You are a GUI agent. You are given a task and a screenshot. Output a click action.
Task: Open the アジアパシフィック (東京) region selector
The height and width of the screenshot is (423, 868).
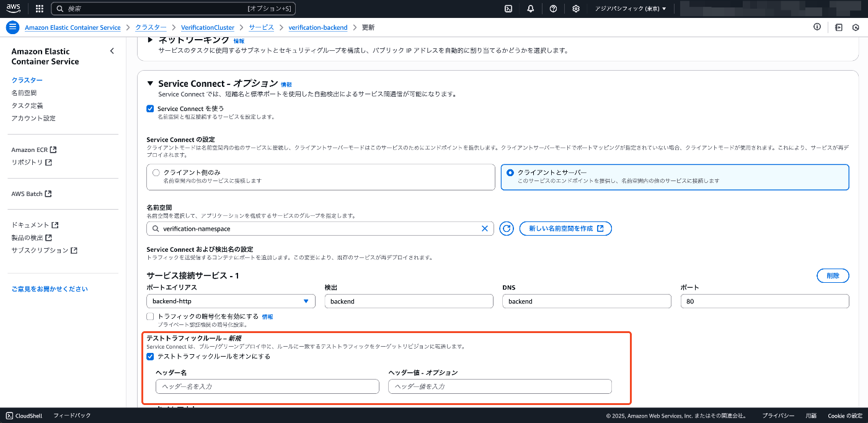631,9
